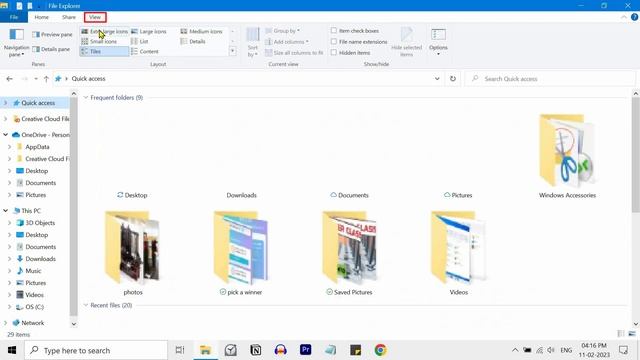The height and width of the screenshot is (360, 640).
Task: Open File Explorer help icon
Action: pyautogui.click(x=635, y=17)
